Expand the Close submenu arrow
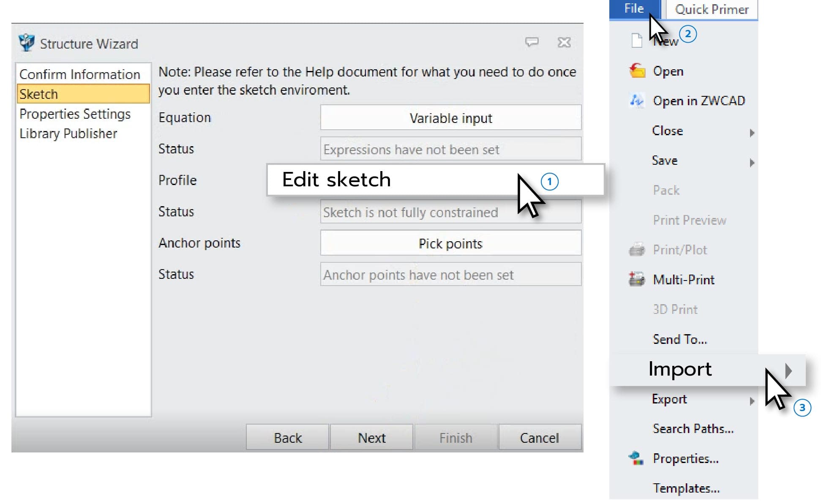 click(x=752, y=133)
